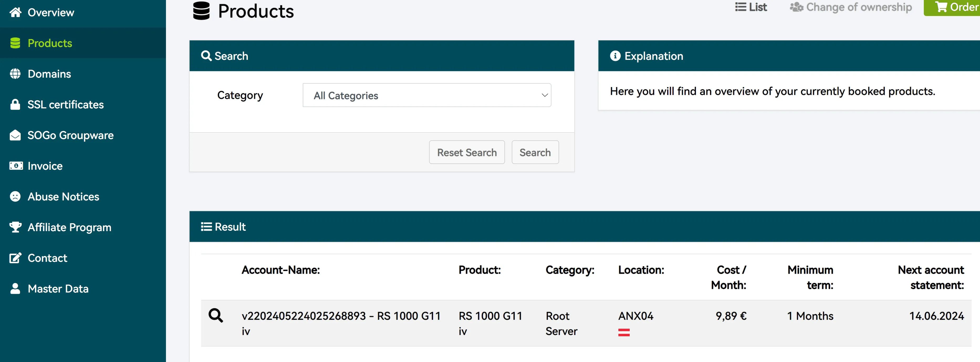Click the shopping cart icon on Order button
This screenshot has width=980, height=362.
coord(941,7)
